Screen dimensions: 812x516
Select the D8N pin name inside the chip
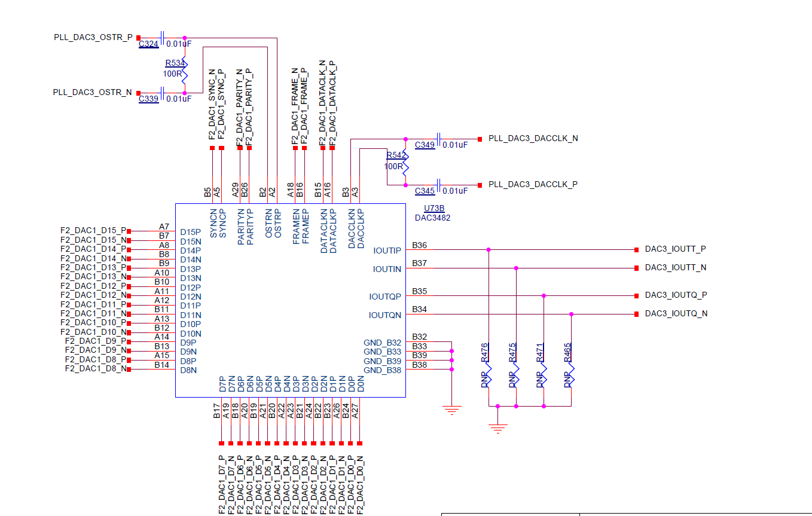tap(188, 370)
